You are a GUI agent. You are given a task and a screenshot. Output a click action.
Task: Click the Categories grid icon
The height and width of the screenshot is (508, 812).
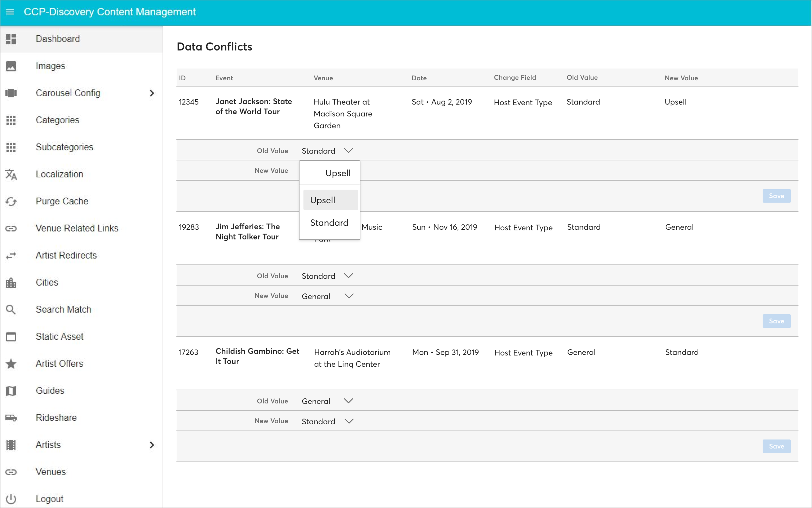(x=11, y=120)
